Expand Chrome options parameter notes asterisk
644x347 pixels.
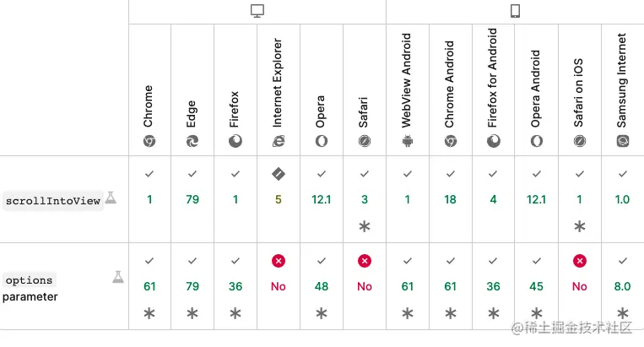click(149, 313)
